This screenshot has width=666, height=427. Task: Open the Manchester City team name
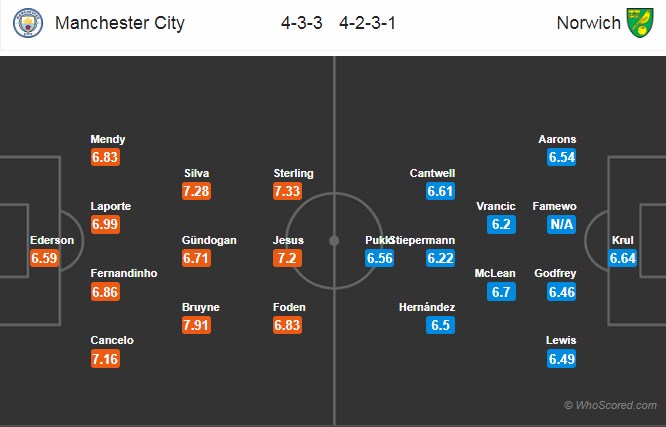click(x=120, y=23)
